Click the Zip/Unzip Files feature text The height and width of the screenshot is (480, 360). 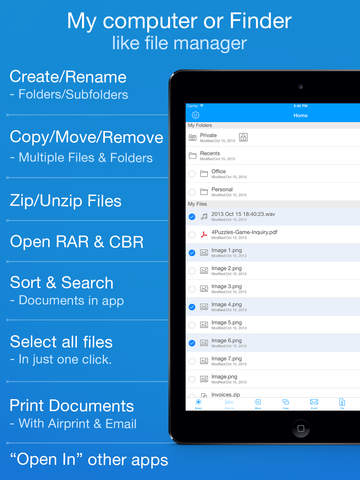click(65, 201)
